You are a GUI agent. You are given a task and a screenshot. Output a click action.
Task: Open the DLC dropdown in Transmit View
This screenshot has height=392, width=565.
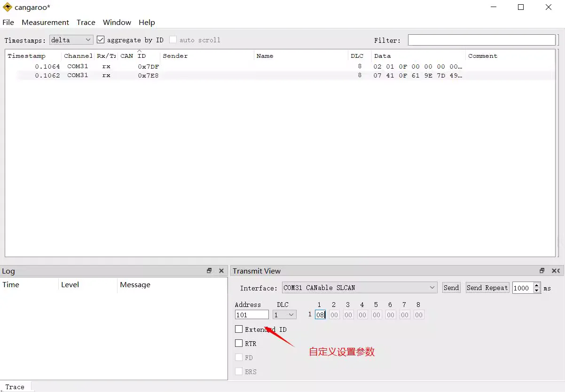point(284,314)
